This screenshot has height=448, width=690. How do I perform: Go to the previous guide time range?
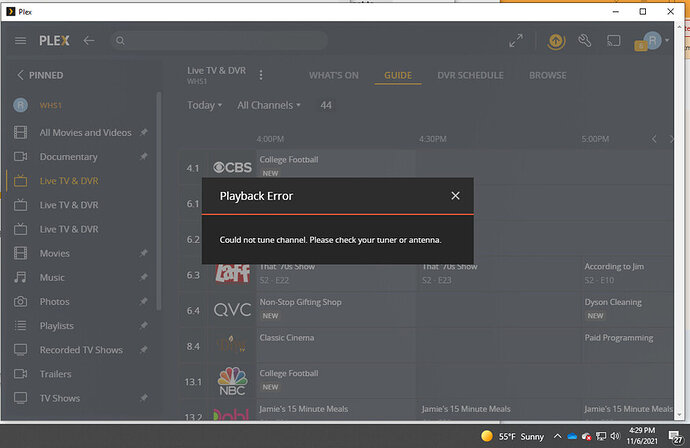point(654,139)
